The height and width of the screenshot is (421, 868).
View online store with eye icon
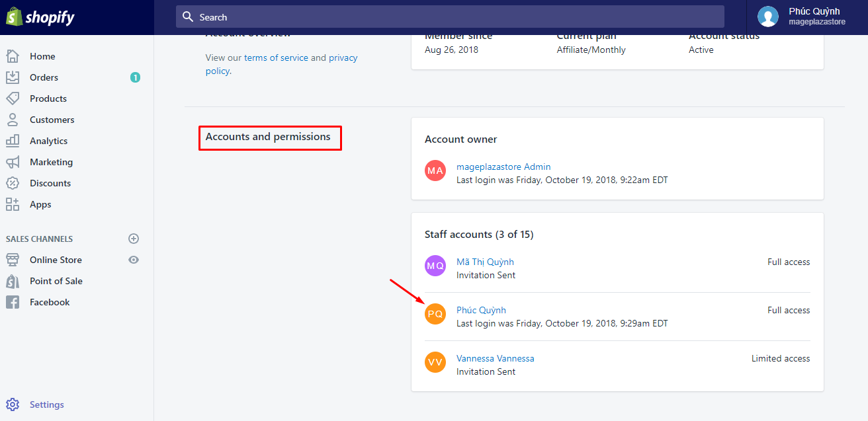pos(134,260)
